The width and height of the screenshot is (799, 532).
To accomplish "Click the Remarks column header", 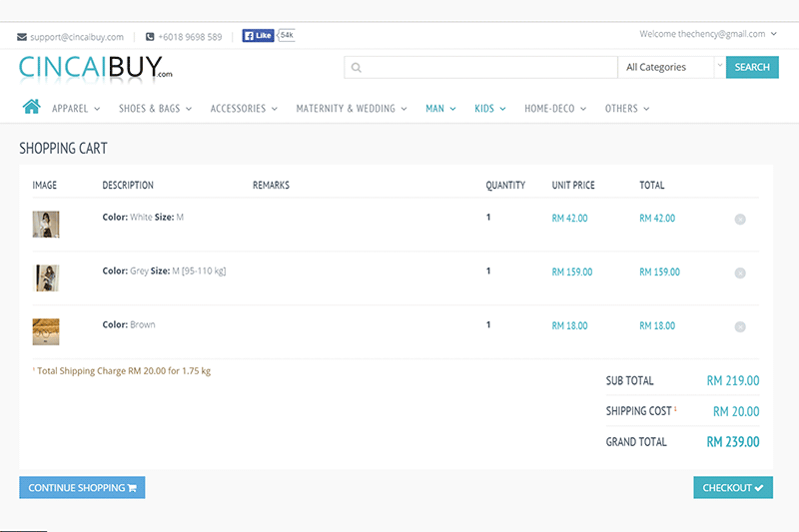I will click(x=271, y=186).
